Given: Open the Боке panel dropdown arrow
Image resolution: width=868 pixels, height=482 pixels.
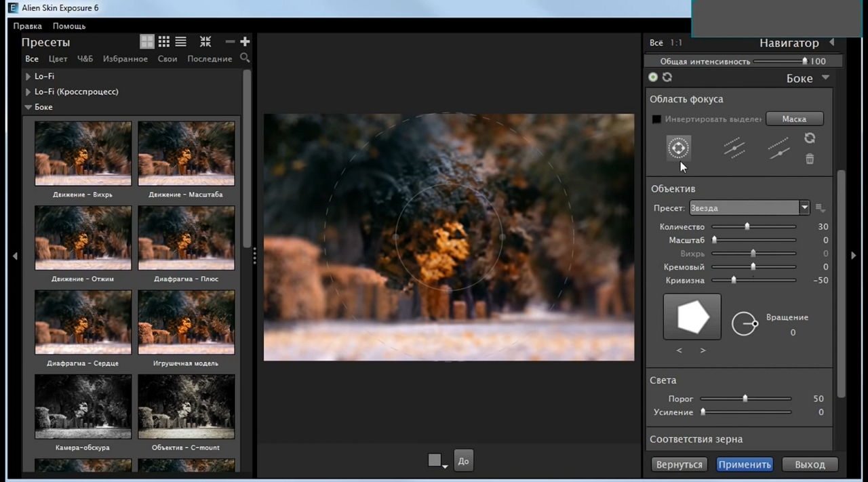Looking at the screenshot, I should 825,77.
